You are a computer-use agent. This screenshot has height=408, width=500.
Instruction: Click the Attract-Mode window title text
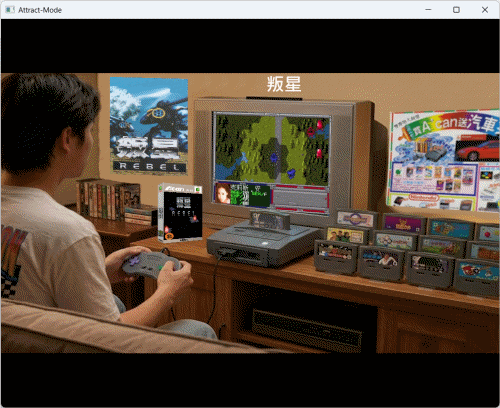coord(40,10)
